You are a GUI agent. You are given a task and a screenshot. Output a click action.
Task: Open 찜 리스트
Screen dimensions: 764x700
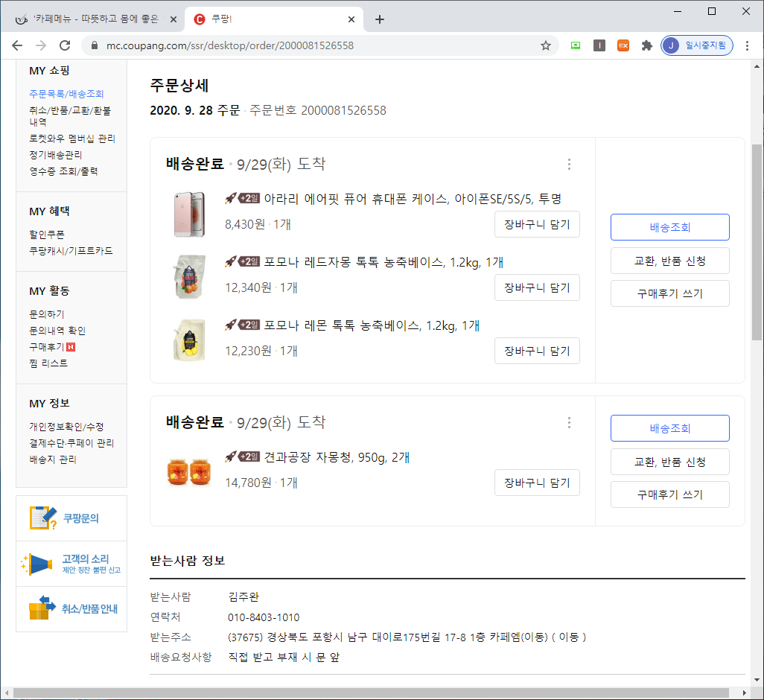pyautogui.click(x=48, y=363)
